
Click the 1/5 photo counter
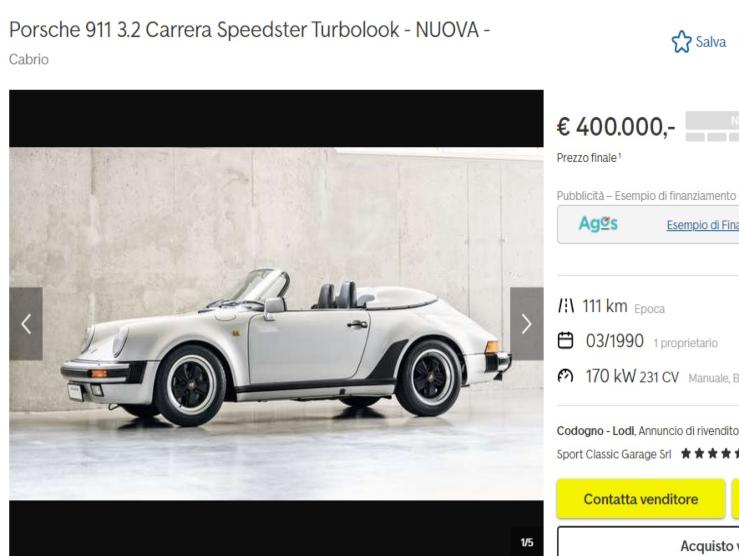click(x=527, y=542)
